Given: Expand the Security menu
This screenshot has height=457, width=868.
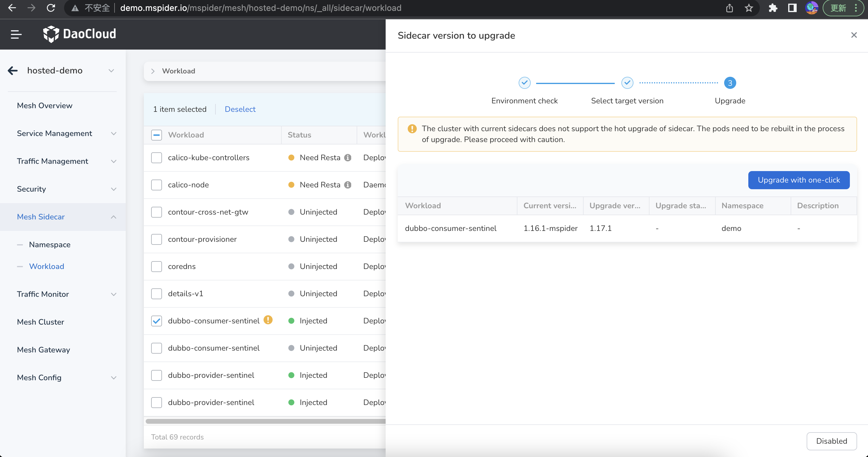Looking at the screenshot, I should pyautogui.click(x=63, y=189).
